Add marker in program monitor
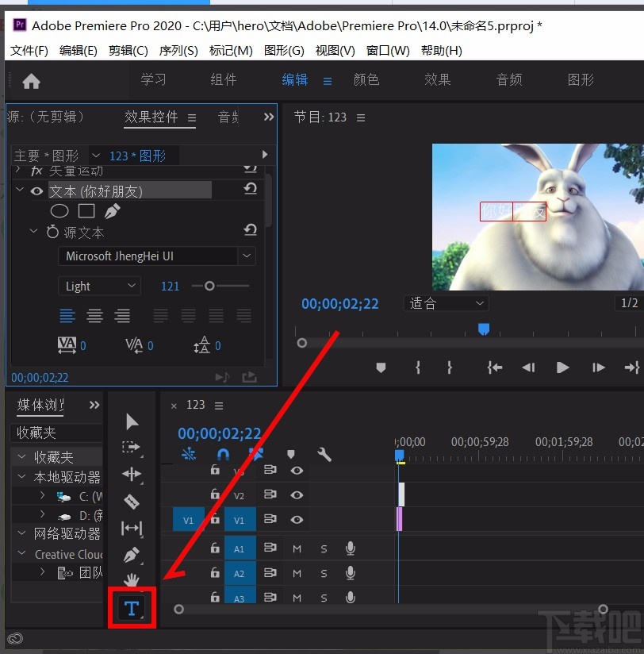This screenshot has width=644, height=654. coord(381,367)
